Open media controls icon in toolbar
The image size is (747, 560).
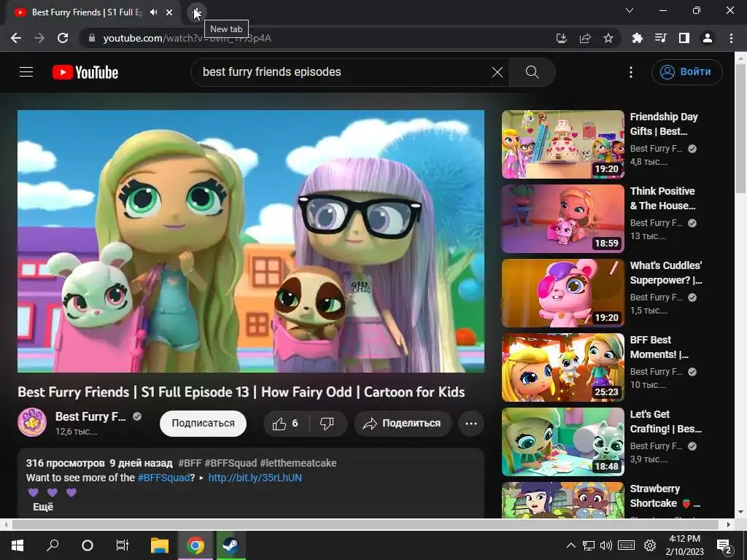tap(660, 38)
